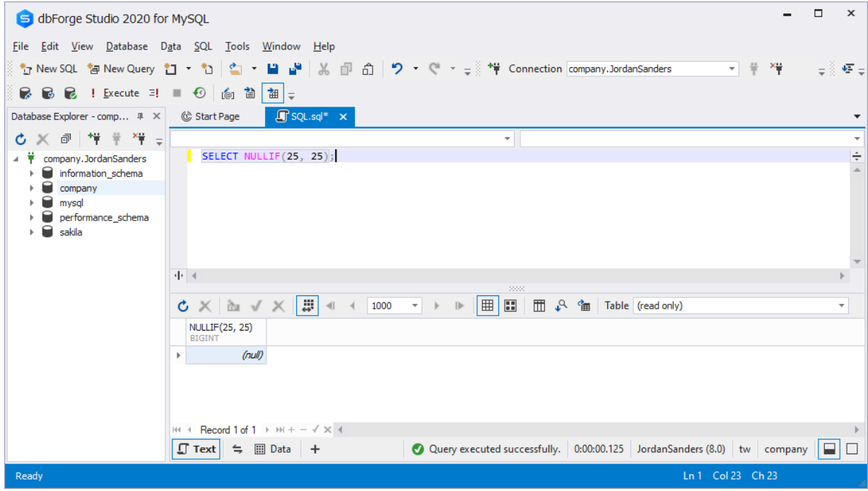Expand the mysql database node

31,203
